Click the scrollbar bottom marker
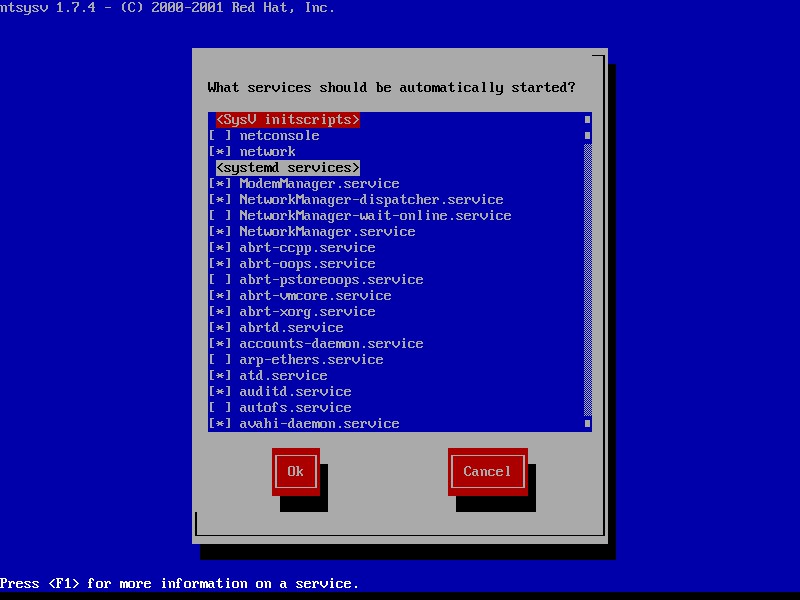 click(x=588, y=423)
